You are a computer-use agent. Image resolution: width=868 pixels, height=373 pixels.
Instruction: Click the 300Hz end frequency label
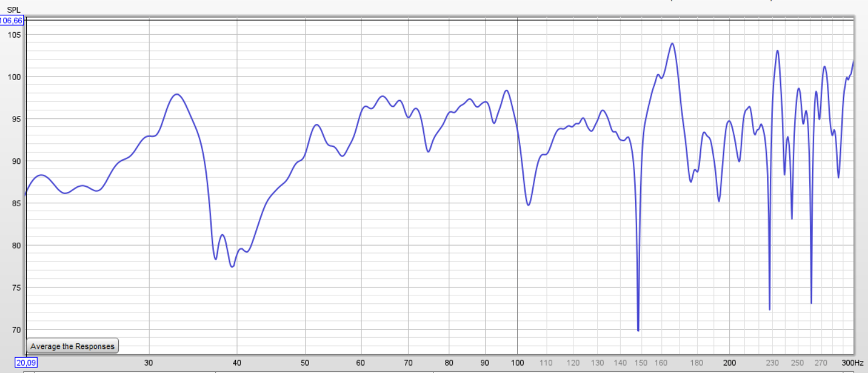coord(852,363)
